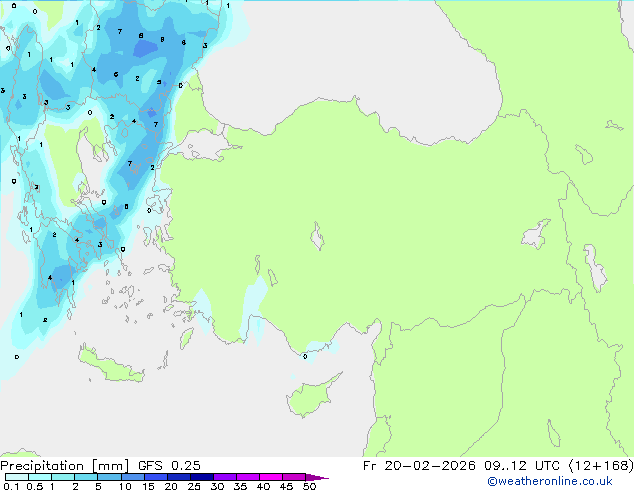Screen dimensions: 634x490
Task: Pick the 10–15 mm legend color swatch
Action: [132, 477]
